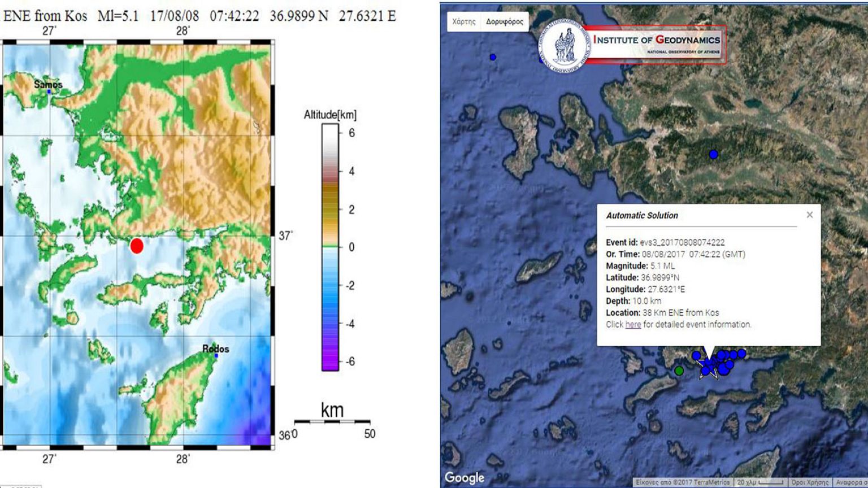Click the red epicenter dot on the relief map
Screen dimensions: 868x488
pos(137,246)
